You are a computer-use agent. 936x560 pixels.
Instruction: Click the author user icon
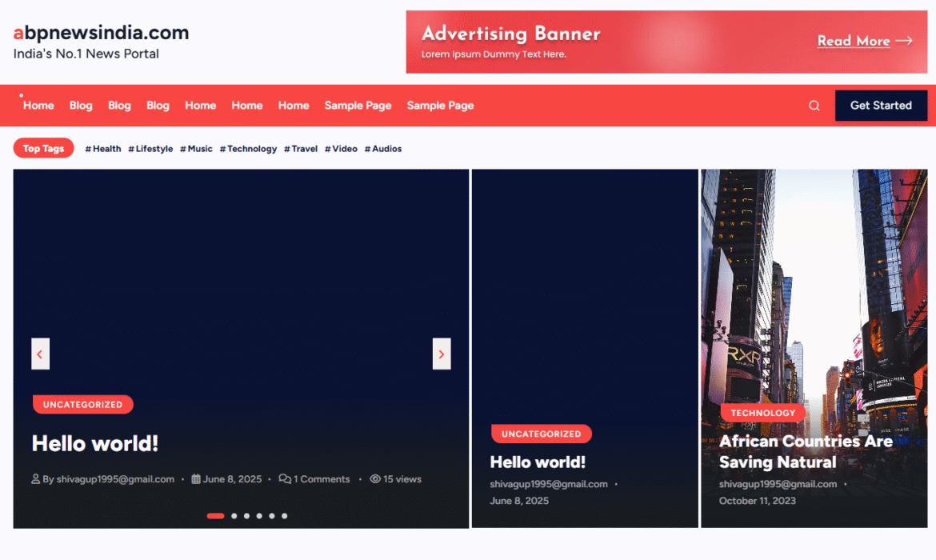(36, 479)
